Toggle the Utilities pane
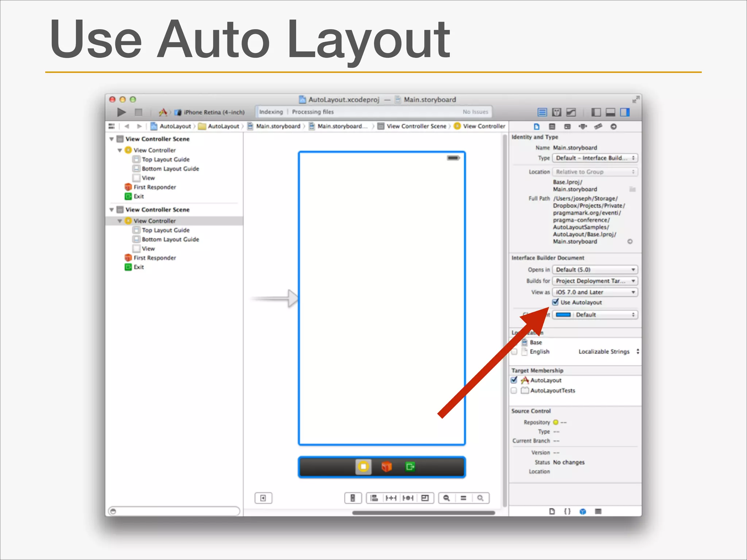 [x=625, y=112]
